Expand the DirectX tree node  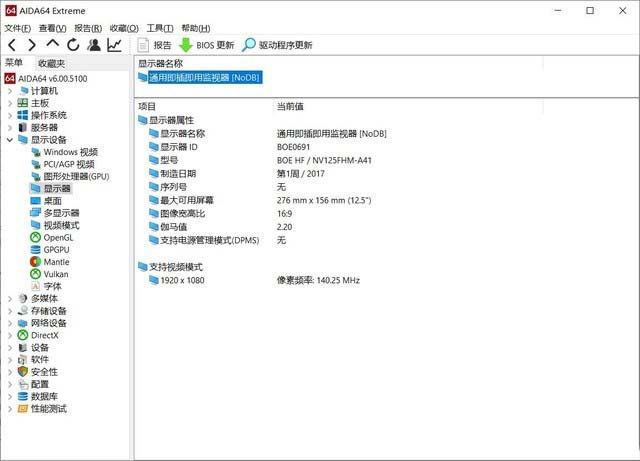click(10, 335)
